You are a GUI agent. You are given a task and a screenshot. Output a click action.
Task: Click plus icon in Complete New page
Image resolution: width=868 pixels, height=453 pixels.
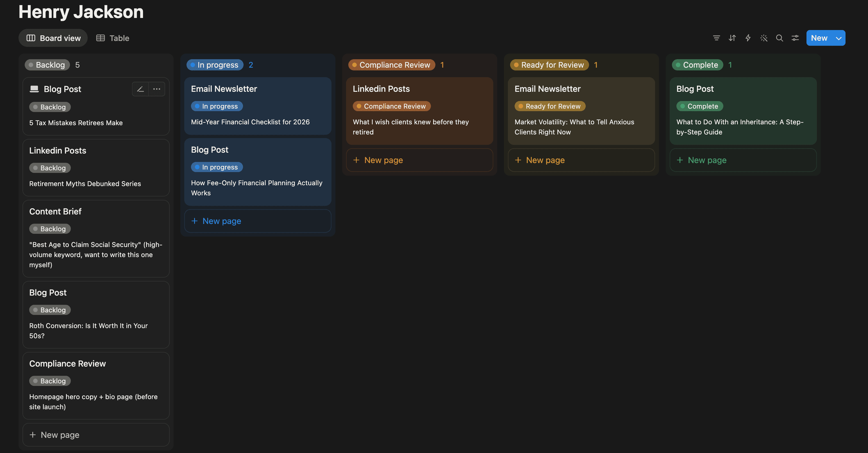coord(680,160)
